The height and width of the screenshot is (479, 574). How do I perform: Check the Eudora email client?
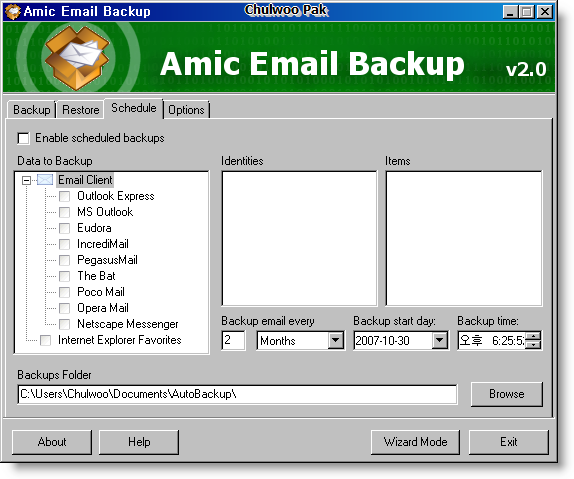click(64, 228)
